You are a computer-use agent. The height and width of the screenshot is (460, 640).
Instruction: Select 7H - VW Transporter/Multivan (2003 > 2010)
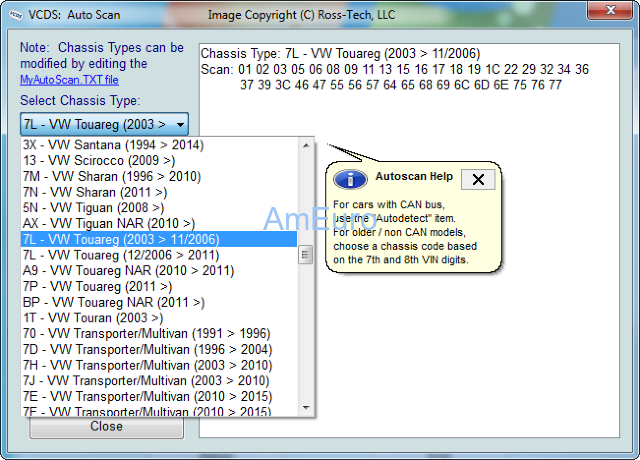pyautogui.click(x=159, y=365)
